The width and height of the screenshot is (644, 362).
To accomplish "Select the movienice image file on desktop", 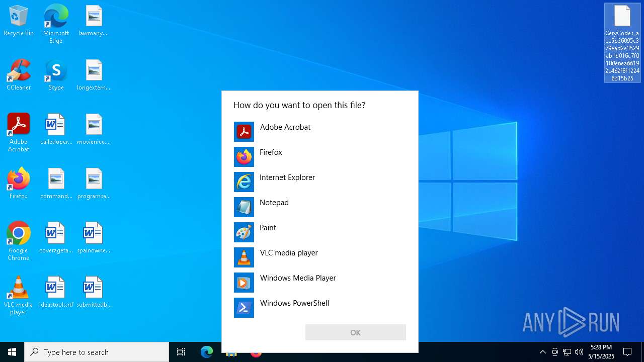I will (94, 130).
